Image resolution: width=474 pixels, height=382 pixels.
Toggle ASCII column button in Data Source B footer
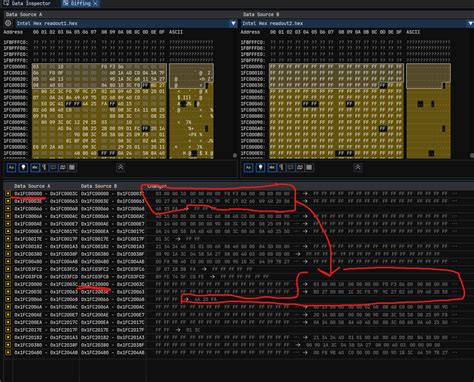[x=272, y=167]
